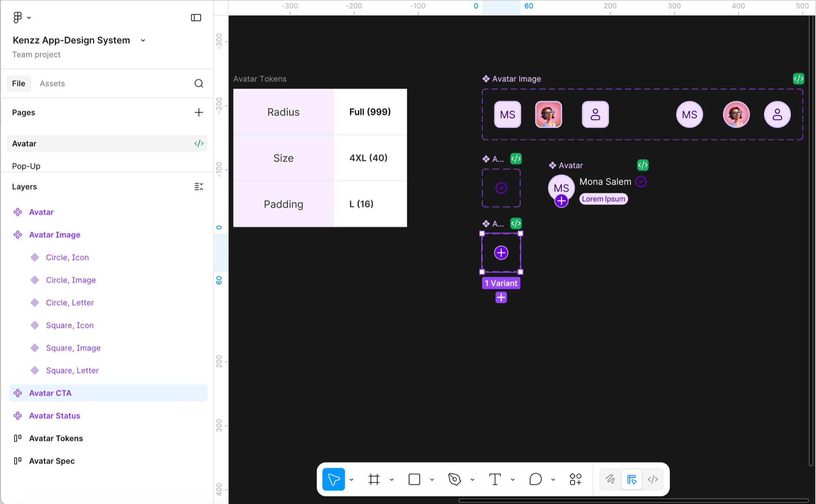Toggle the sidebar minimize UI icon

[196, 18]
